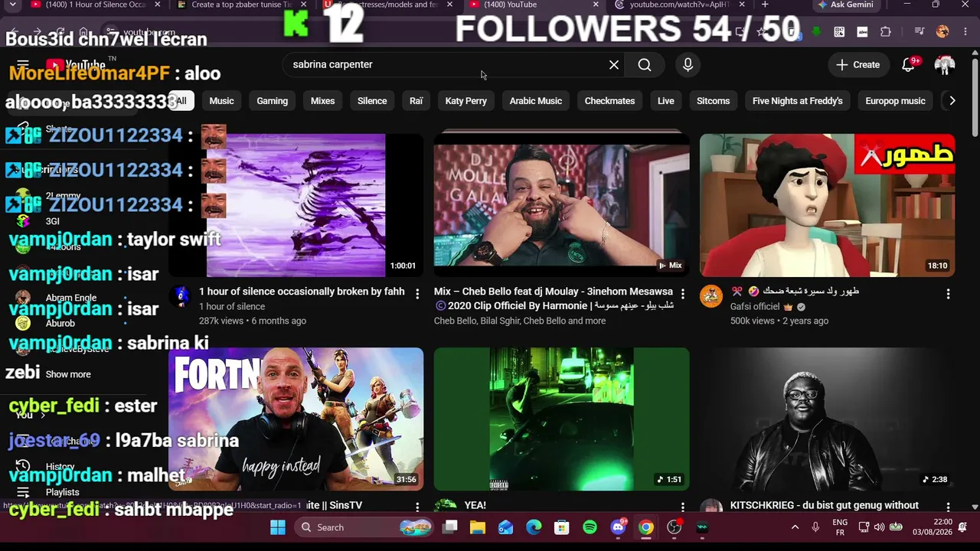980x551 pixels.
Task: Open the Chrome tab search dropdown
Action: pyautogui.click(x=12, y=5)
